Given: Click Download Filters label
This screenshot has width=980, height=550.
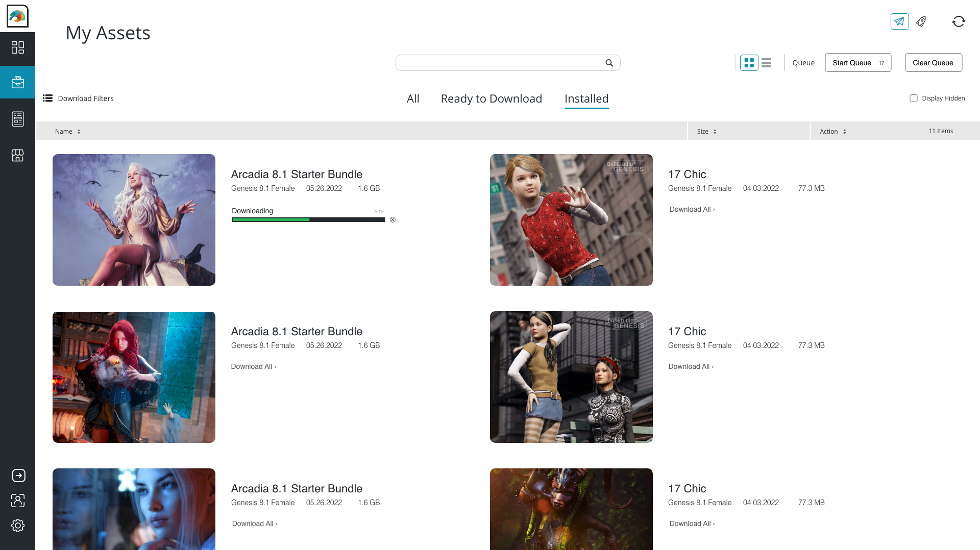Looking at the screenshot, I should (x=86, y=98).
